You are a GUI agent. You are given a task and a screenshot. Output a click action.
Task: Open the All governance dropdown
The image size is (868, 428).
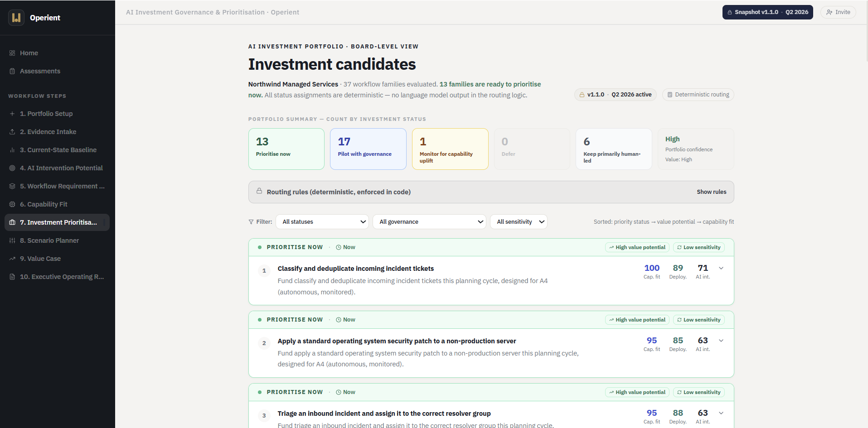click(x=429, y=222)
